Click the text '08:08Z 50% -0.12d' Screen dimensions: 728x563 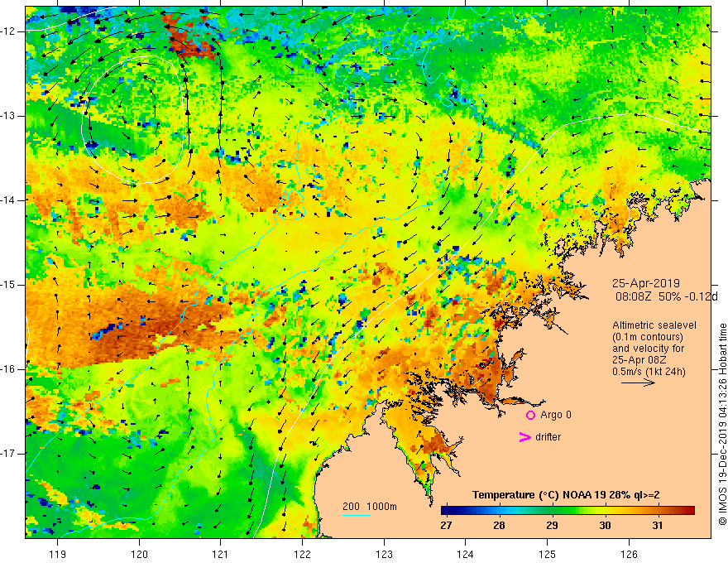666,296
